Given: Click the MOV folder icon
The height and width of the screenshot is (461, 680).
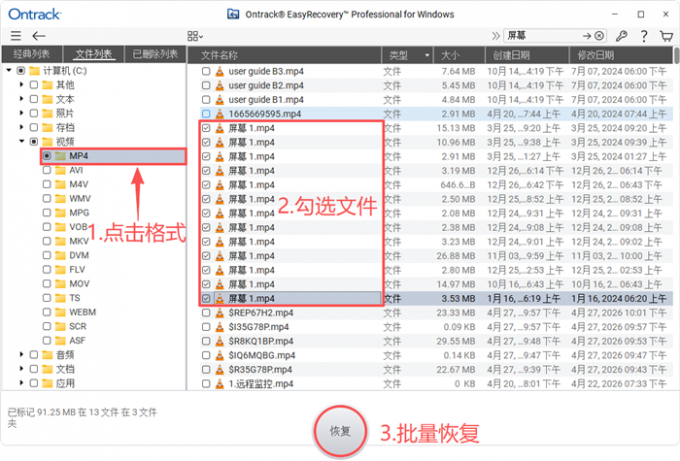Looking at the screenshot, I should 60,284.
